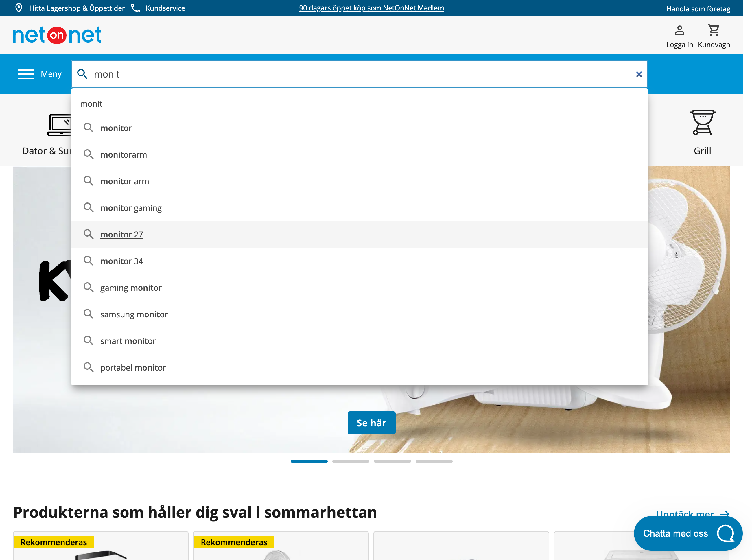The image size is (752, 560).
Task: Open the shopping cart via Kundvagn icon
Action: coord(713,30)
